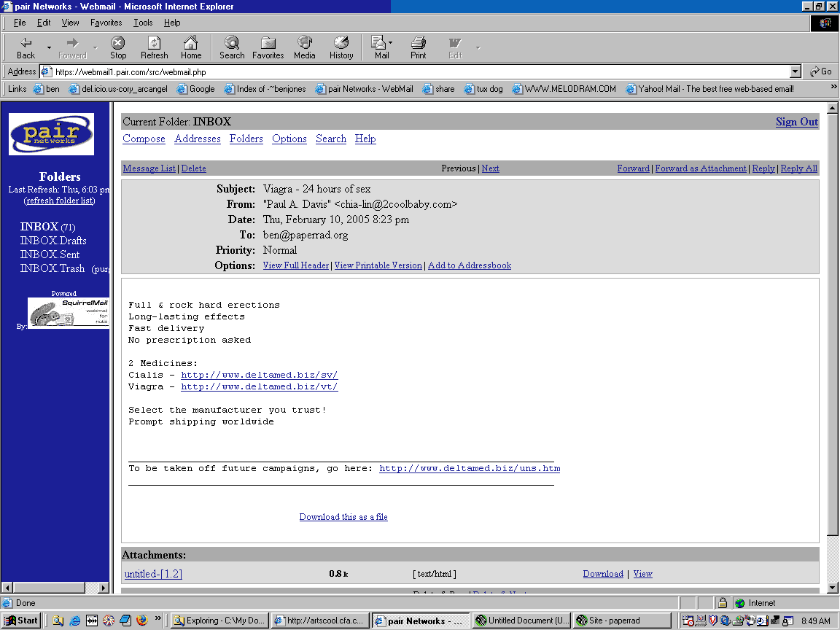The height and width of the screenshot is (630, 840).
Task: Open the Search toolbar panel
Action: 231,47
